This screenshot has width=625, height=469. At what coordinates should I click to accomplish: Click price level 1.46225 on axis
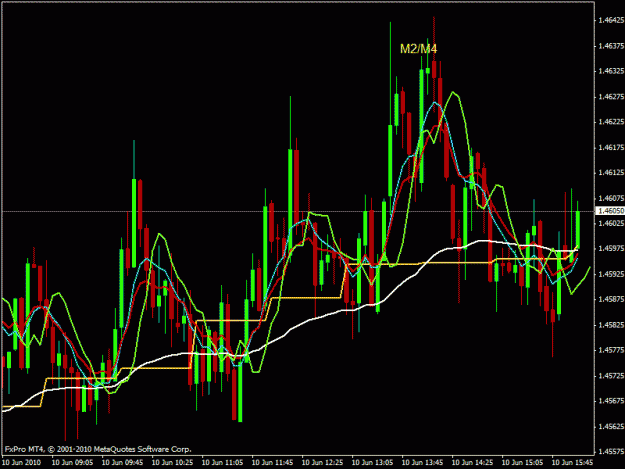tap(611, 122)
